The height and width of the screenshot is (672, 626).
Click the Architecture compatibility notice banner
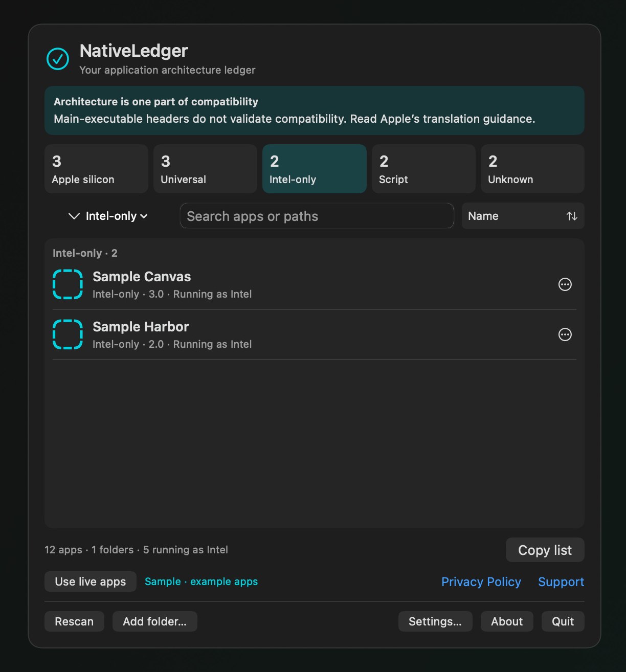click(x=314, y=110)
